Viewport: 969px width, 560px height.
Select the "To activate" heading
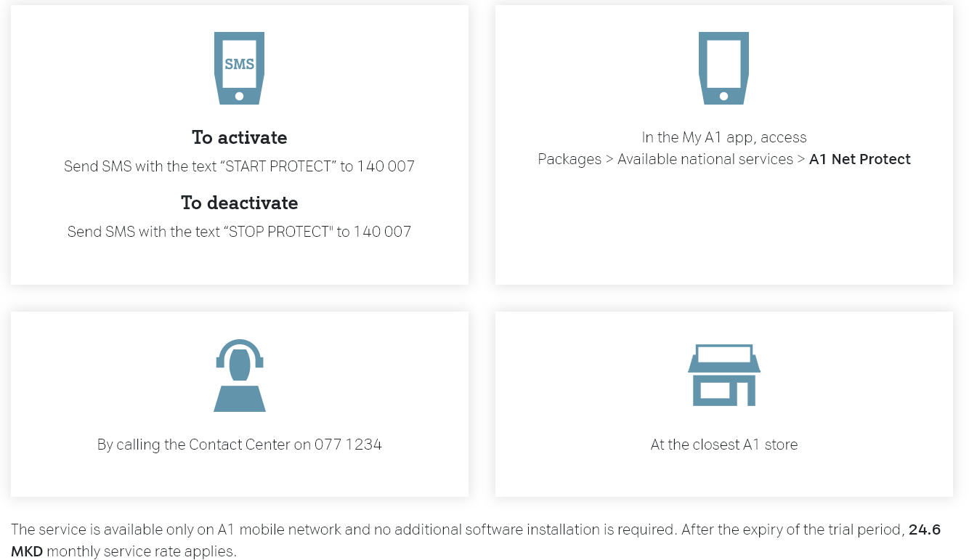click(239, 137)
